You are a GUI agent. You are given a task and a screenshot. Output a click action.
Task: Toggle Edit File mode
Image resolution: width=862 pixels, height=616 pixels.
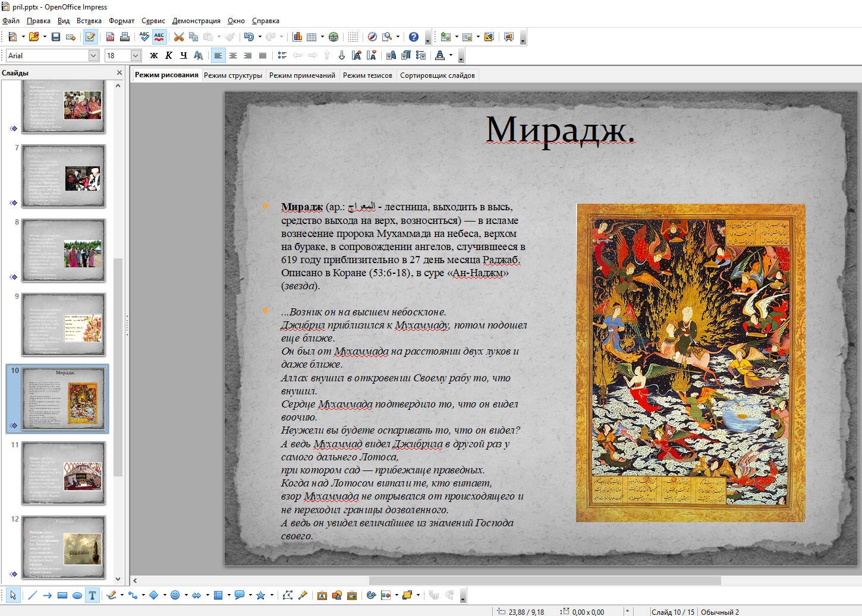pos(90,37)
